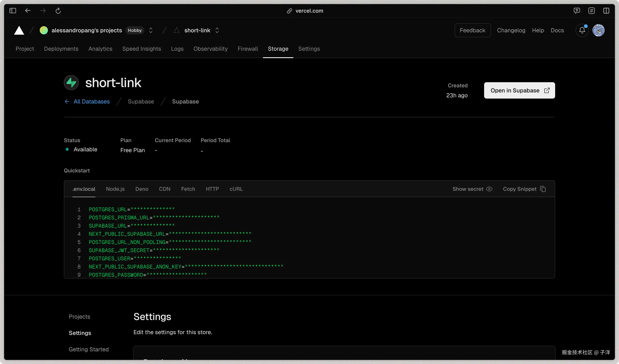Click the split view icon in browser toolbar
The image size is (619, 364).
click(x=606, y=11)
